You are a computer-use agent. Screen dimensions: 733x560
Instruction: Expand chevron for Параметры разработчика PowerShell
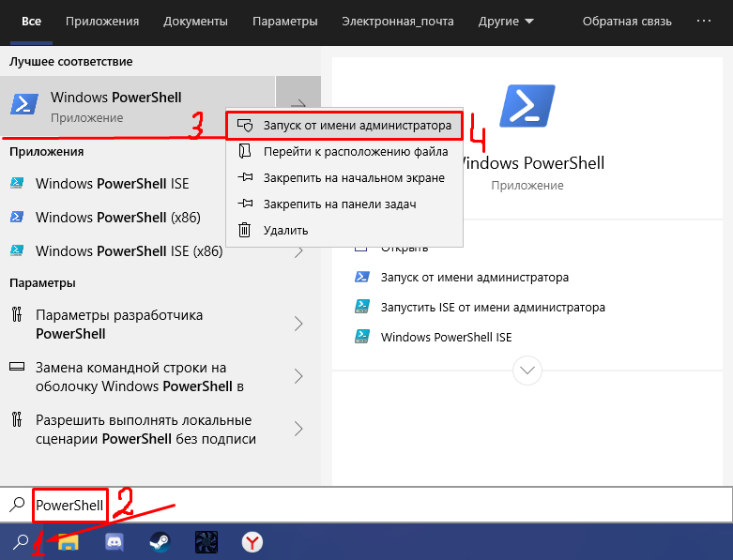(298, 324)
